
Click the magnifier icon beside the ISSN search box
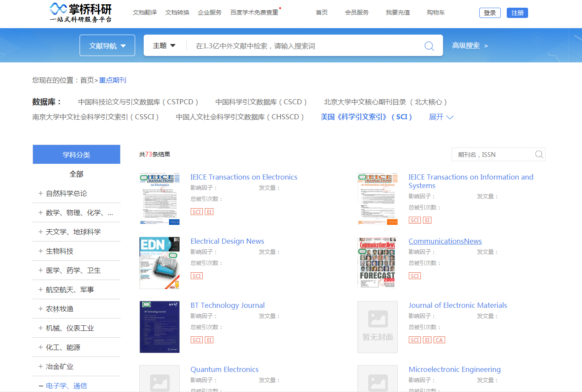click(538, 154)
